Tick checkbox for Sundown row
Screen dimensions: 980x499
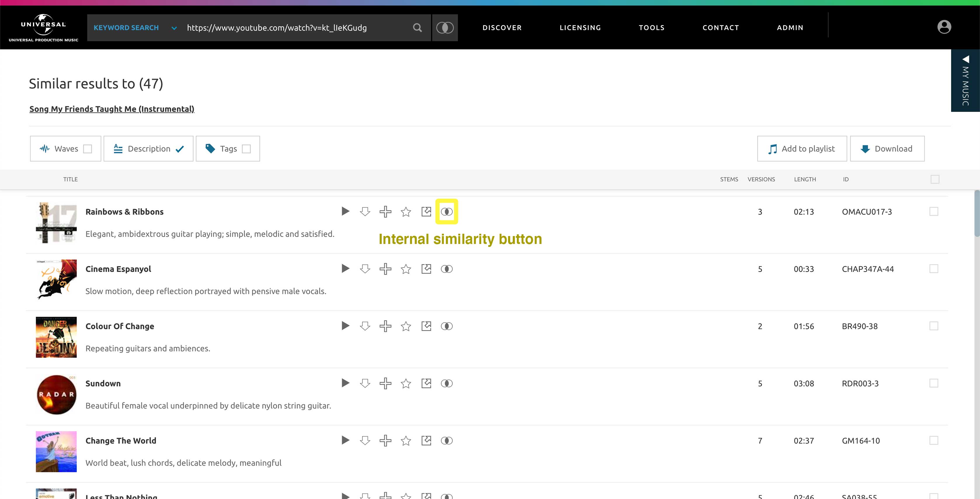[934, 383]
